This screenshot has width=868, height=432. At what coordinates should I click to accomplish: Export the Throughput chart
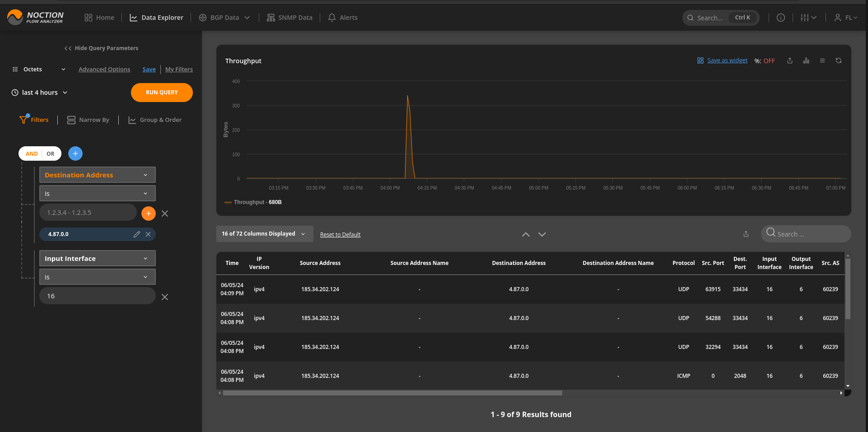pyautogui.click(x=790, y=60)
